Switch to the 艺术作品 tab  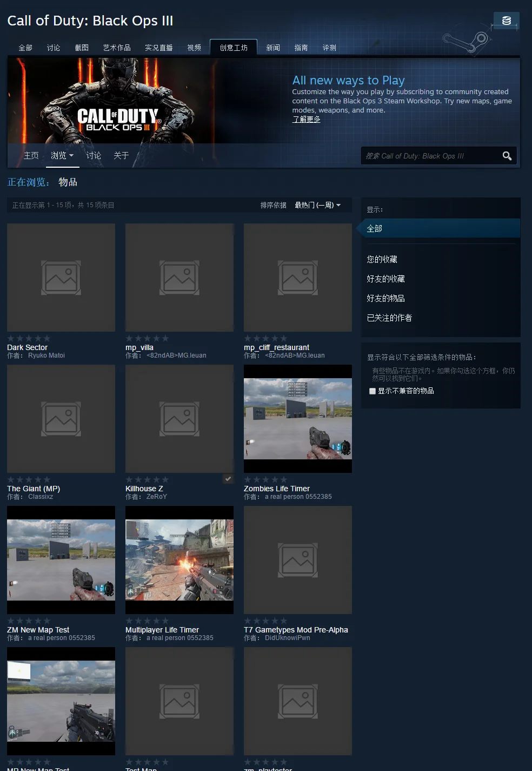(117, 48)
